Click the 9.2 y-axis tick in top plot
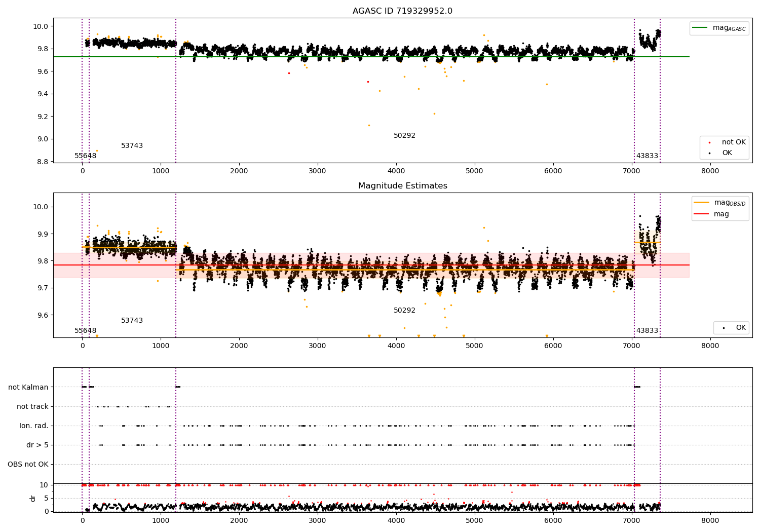This screenshot has width=760, height=532. 43,117
